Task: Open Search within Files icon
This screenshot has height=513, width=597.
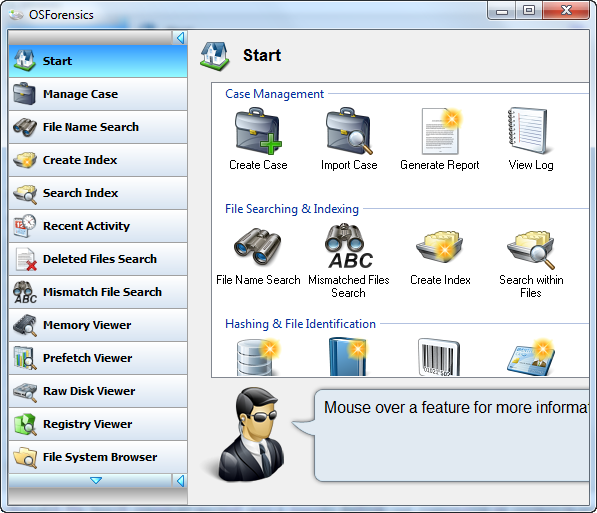Action: 531,249
